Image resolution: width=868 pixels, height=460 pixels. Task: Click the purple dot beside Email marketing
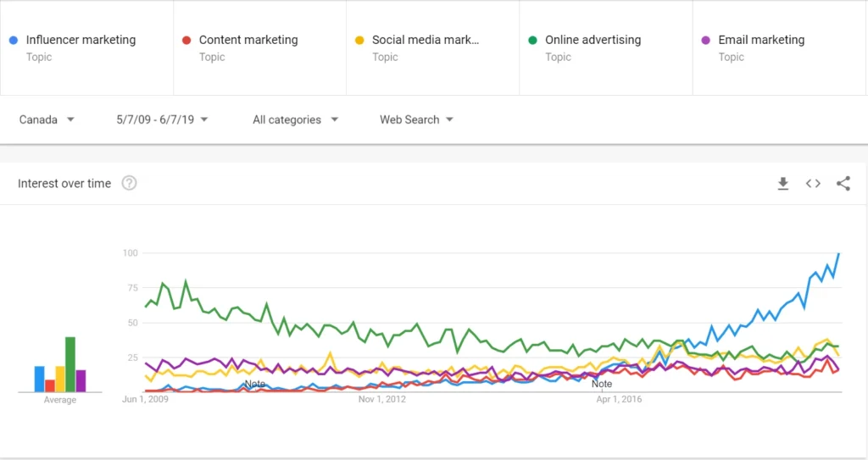[x=705, y=40]
